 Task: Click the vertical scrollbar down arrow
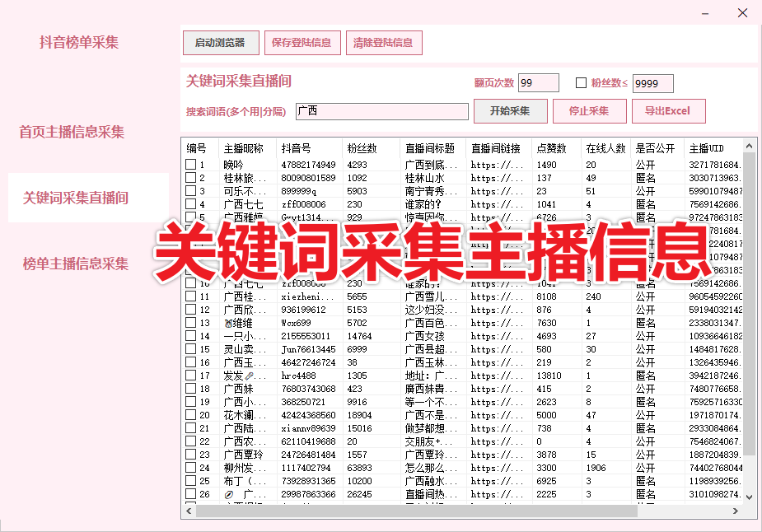click(749, 497)
